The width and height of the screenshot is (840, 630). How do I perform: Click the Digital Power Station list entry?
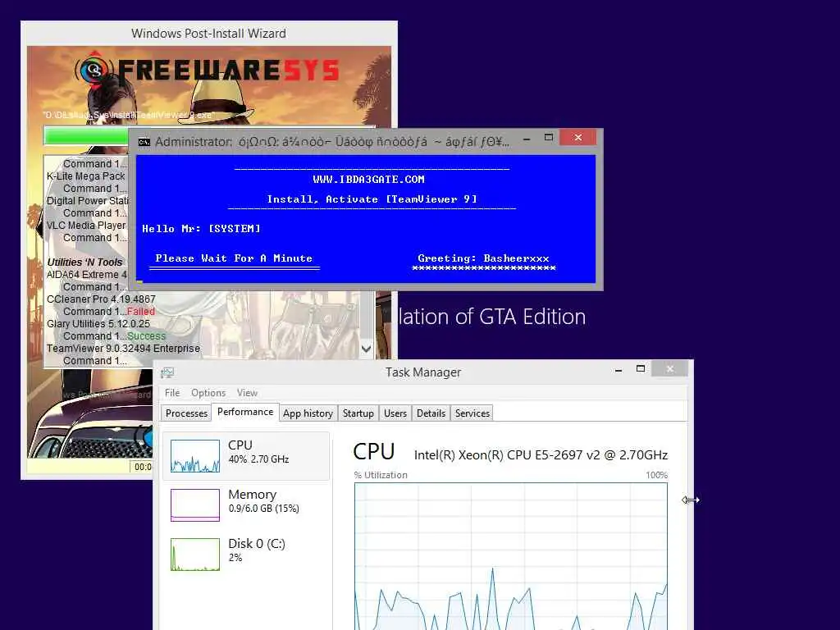click(x=87, y=201)
